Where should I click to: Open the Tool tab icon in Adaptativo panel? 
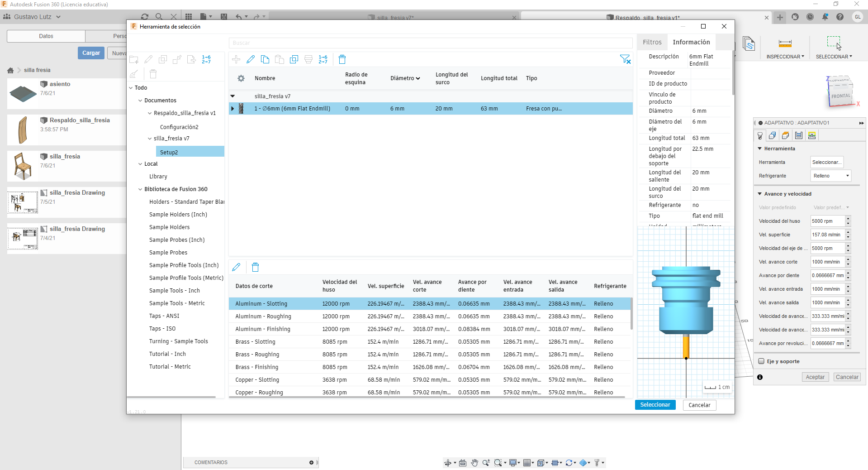[x=760, y=135]
